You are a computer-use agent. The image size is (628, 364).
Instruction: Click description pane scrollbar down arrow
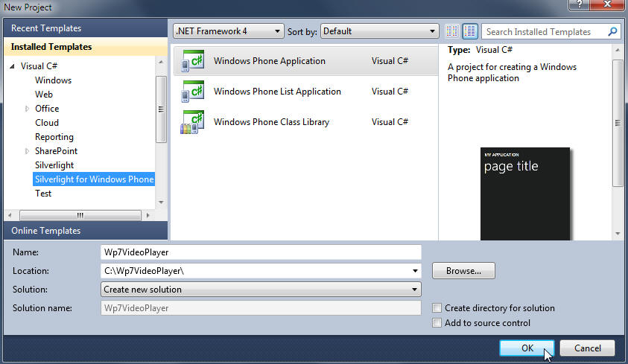pyautogui.click(x=618, y=234)
